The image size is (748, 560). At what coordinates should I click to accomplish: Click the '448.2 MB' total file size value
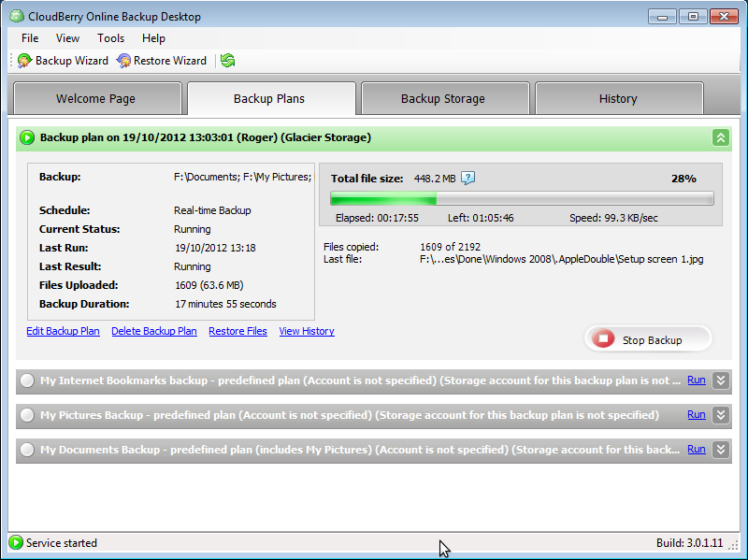[x=435, y=179]
